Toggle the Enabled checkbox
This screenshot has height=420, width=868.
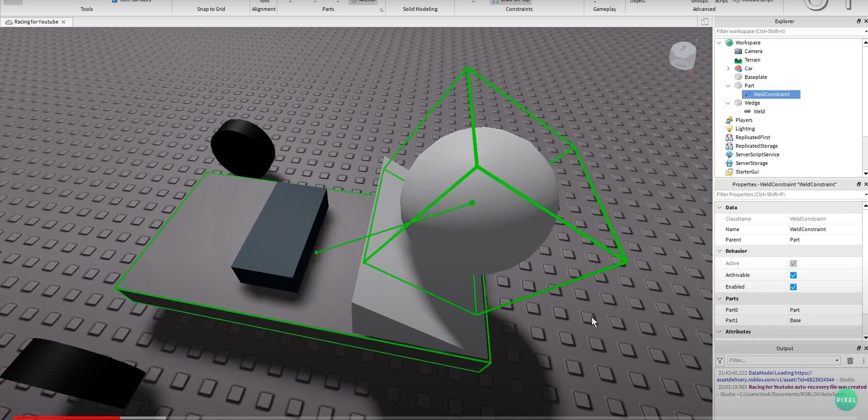(x=793, y=287)
